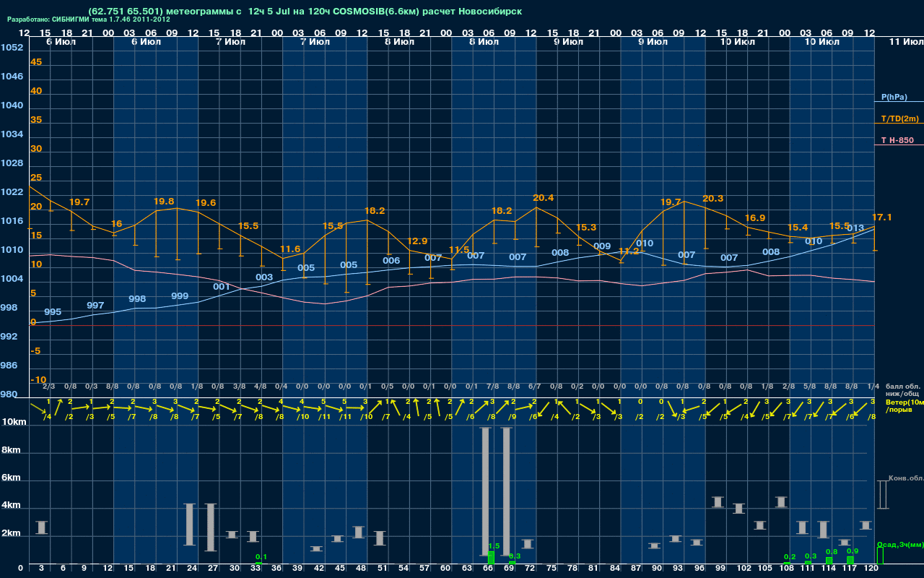Click the 003 pressure value on the curve

pyautogui.click(x=264, y=277)
